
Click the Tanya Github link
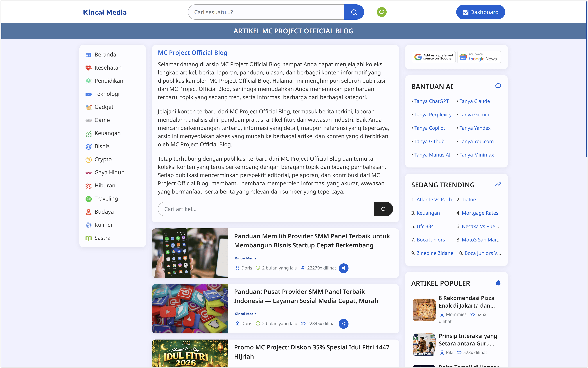click(429, 142)
